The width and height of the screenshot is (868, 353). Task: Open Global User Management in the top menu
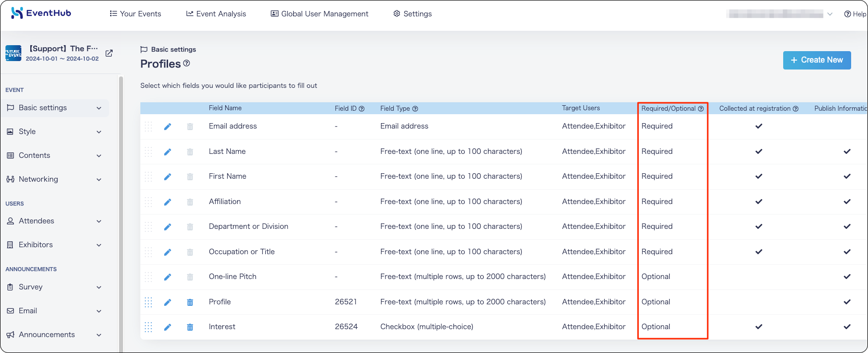(x=319, y=14)
